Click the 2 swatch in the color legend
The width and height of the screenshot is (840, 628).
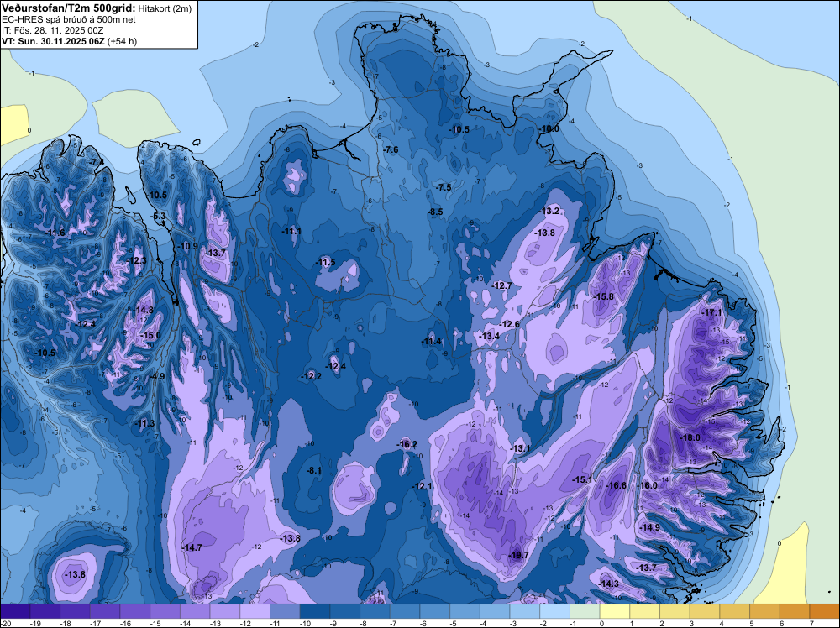[x=675, y=611]
